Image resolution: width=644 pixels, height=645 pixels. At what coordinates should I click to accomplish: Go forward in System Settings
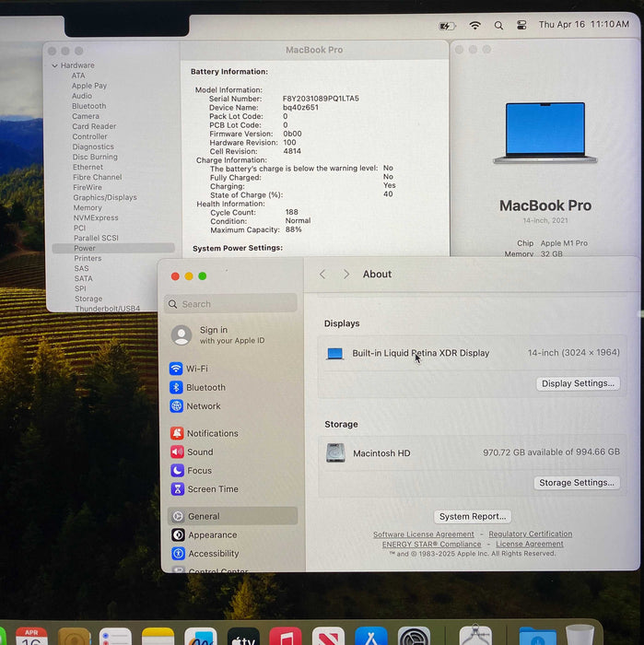(x=346, y=275)
